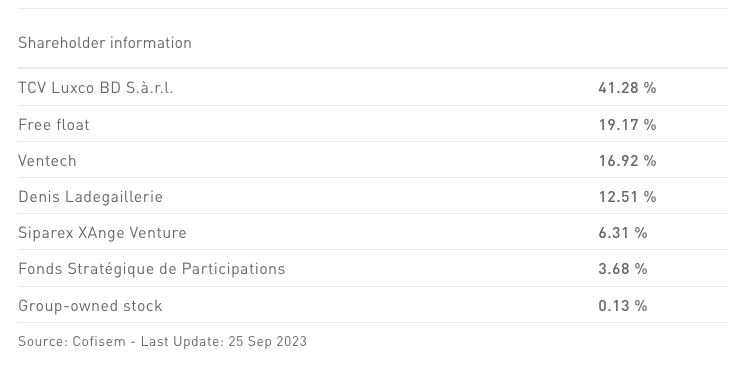Click the 6.31 % percentage

623,233
